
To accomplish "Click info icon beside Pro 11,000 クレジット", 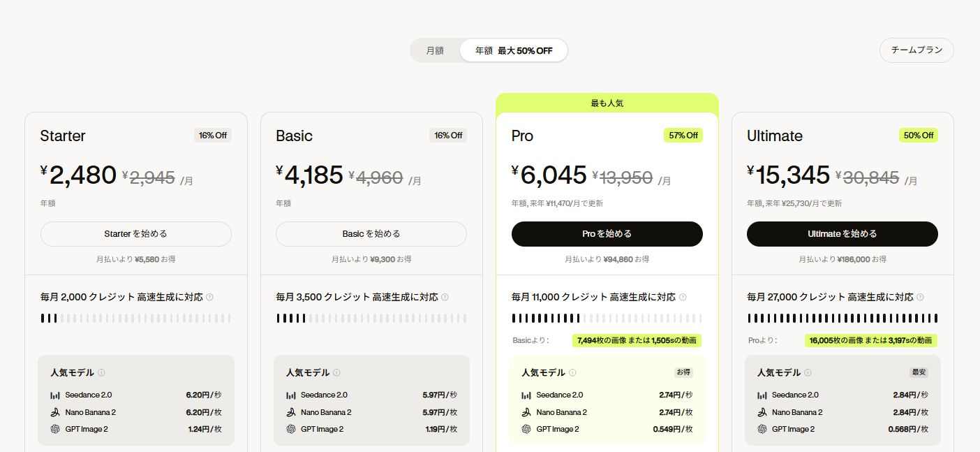I will (x=683, y=297).
